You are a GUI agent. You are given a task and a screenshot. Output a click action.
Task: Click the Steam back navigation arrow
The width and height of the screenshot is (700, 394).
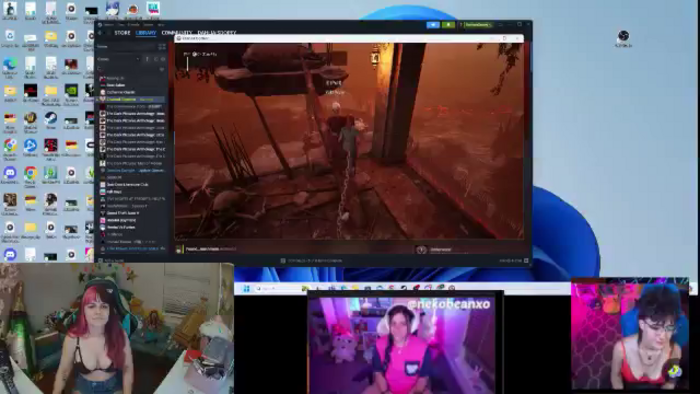(100, 33)
